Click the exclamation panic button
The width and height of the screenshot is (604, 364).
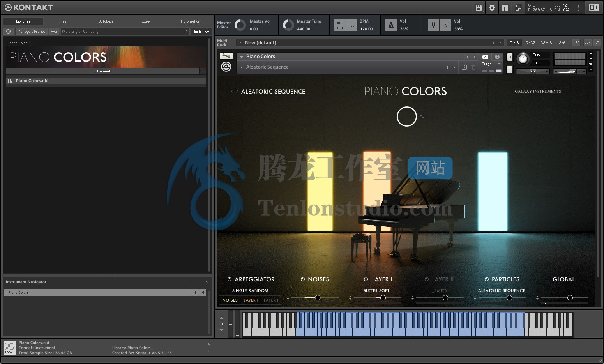(579, 7)
